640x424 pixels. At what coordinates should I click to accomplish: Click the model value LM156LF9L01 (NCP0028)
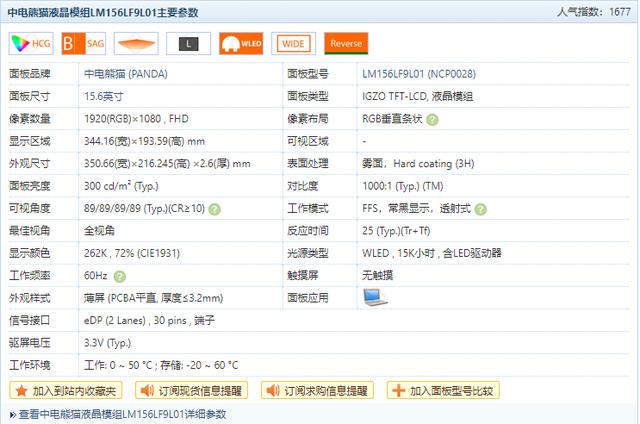pos(419,74)
